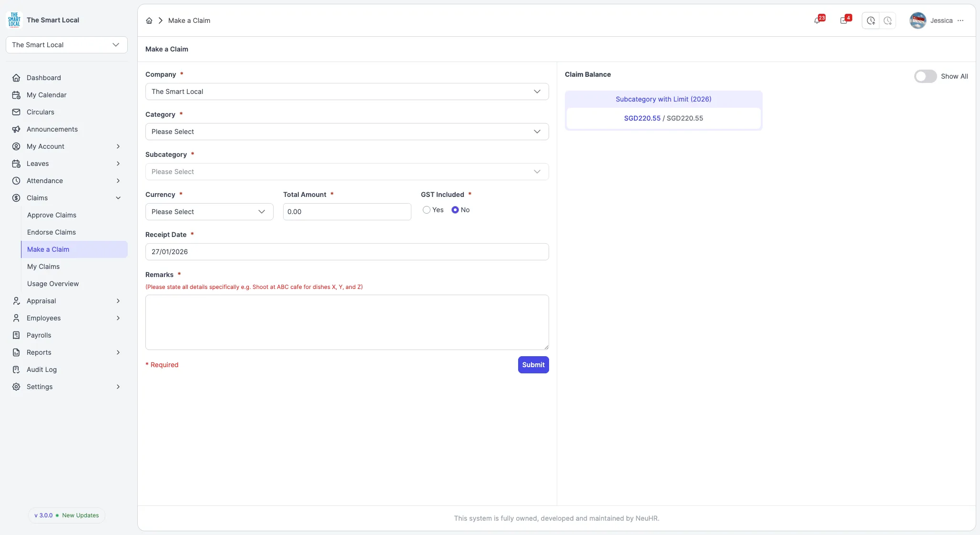Click the My Calendar icon
The height and width of the screenshot is (535, 980).
(x=16, y=95)
